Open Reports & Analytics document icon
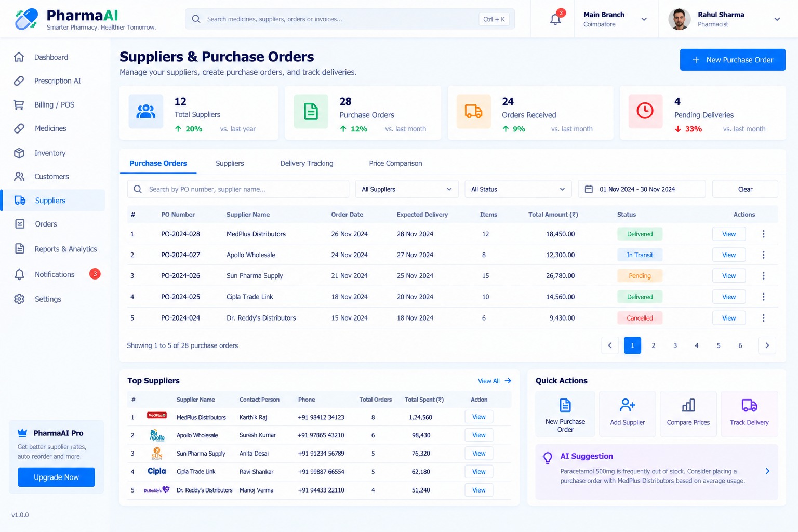798x532 pixels. coord(19,249)
